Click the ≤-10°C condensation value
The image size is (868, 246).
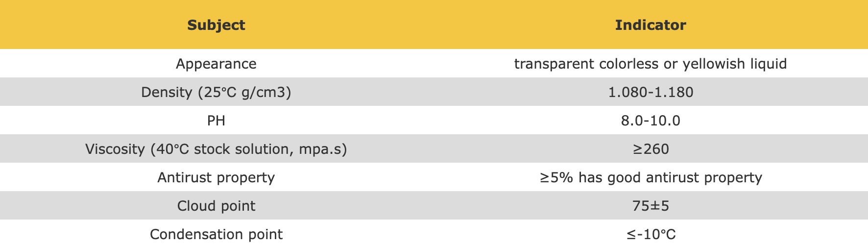click(651, 234)
